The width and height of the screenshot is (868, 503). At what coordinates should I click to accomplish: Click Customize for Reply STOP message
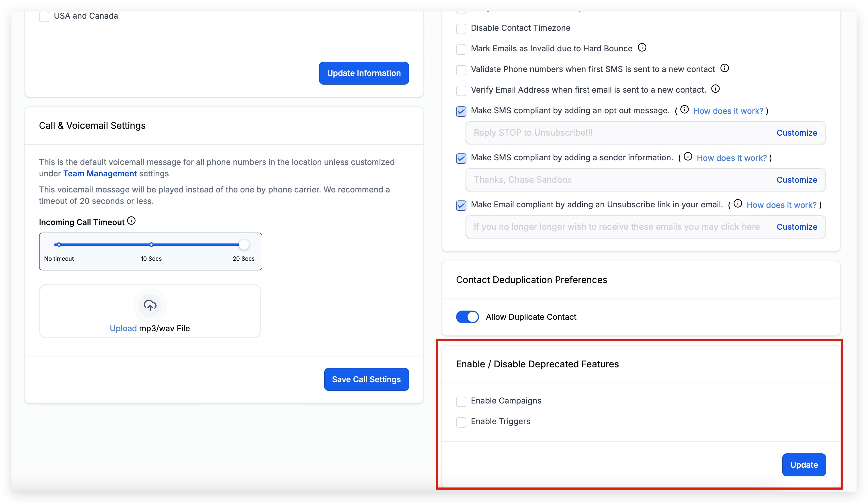pos(797,133)
